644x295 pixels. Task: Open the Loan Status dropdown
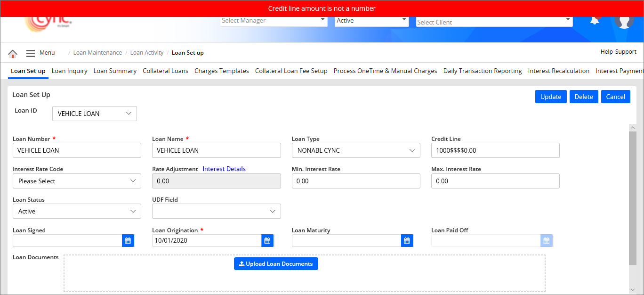77,212
